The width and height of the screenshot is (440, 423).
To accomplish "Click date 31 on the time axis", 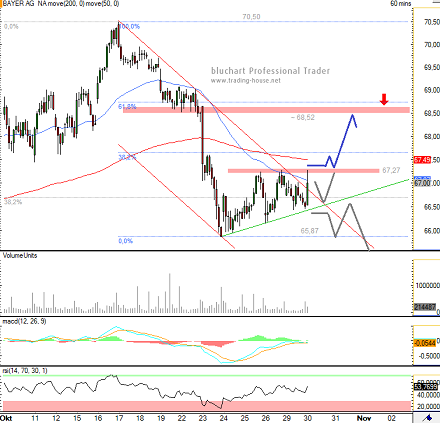I will click(336, 418).
